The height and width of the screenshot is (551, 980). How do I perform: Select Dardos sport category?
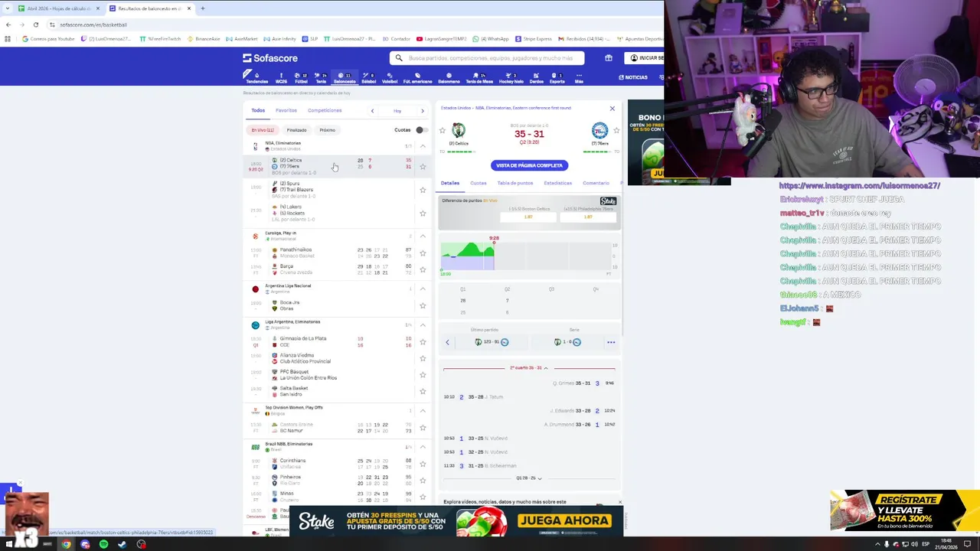(x=537, y=78)
